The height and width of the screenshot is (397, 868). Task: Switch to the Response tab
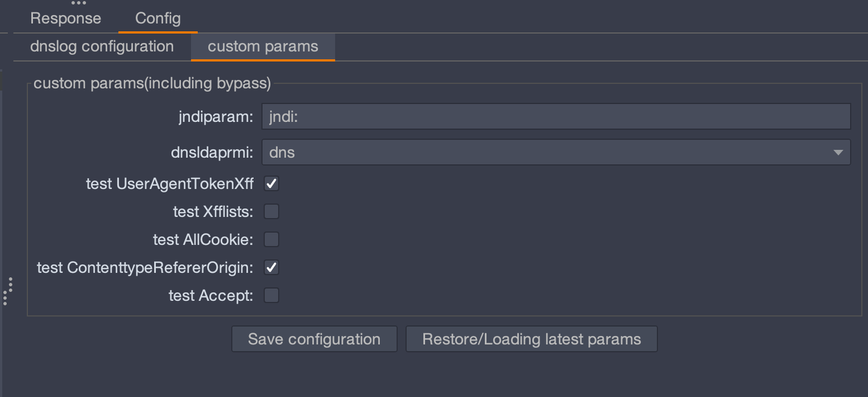click(65, 18)
